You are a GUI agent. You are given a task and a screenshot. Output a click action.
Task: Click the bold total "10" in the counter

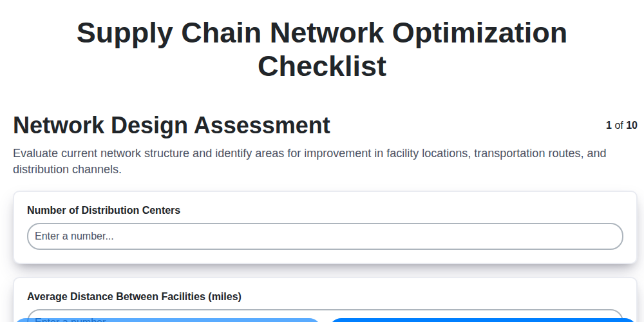tap(632, 125)
